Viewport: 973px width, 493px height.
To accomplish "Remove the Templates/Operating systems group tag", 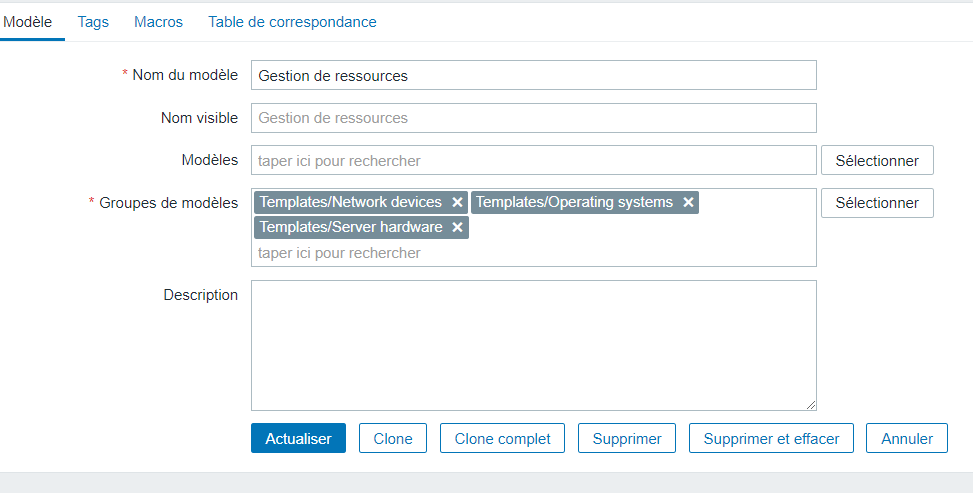I will pos(688,202).
